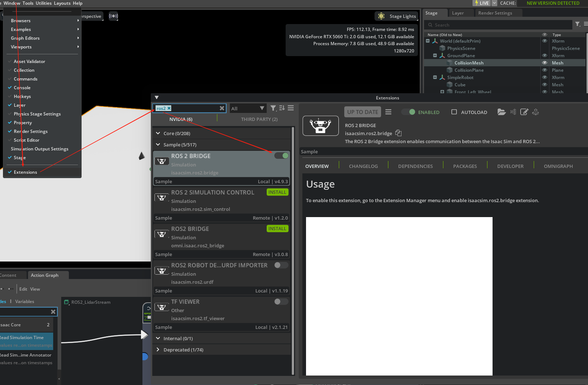
Task: Toggle visibility of SimpleRobot prim
Action: pyautogui.click(x=545, y=78)
